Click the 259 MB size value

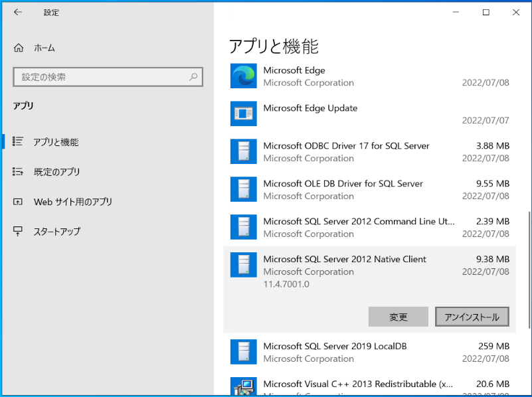pos(493,346)
